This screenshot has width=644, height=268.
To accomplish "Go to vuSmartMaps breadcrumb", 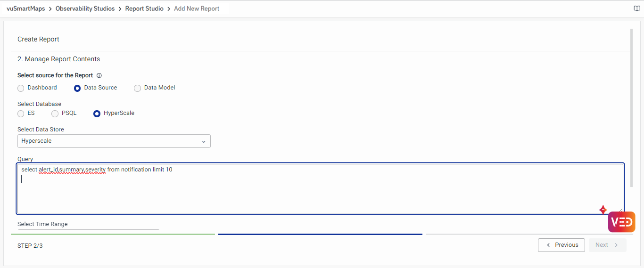I will [26, 8].
